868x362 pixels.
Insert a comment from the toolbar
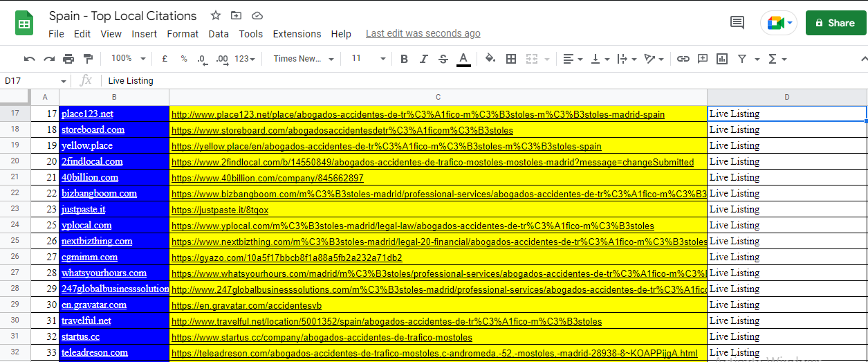pyautogui.click(x=703, y=59)
